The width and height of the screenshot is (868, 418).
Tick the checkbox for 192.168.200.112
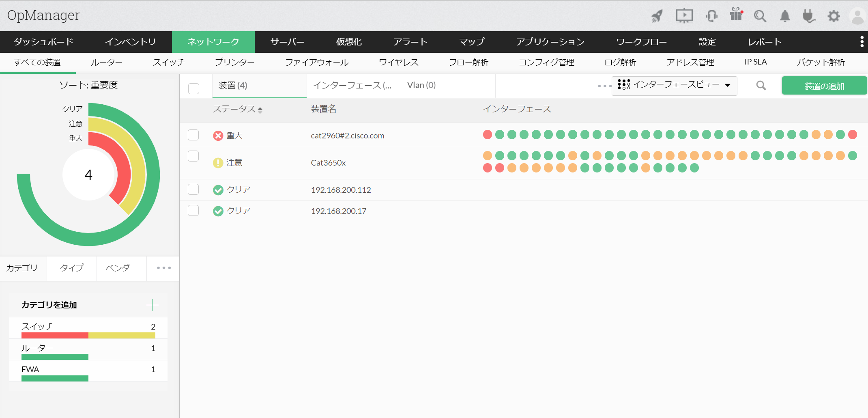click(x=193, y=190)
